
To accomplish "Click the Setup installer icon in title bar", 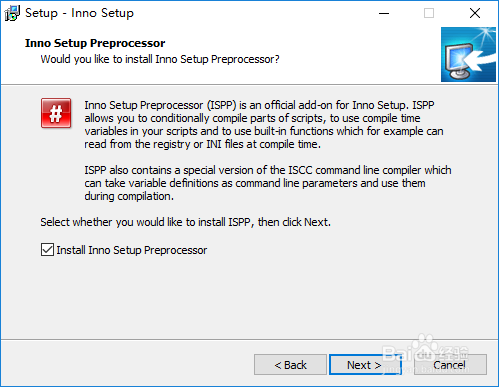I will tap(12, 13).
